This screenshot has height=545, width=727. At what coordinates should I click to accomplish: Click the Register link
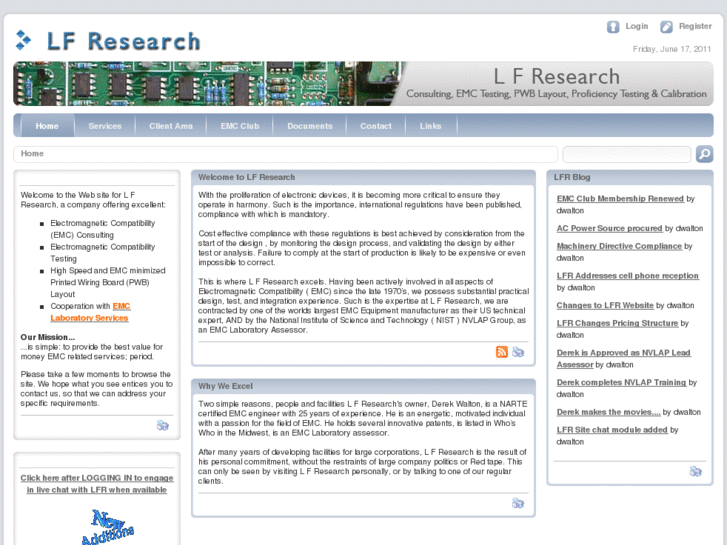[695, 26]
